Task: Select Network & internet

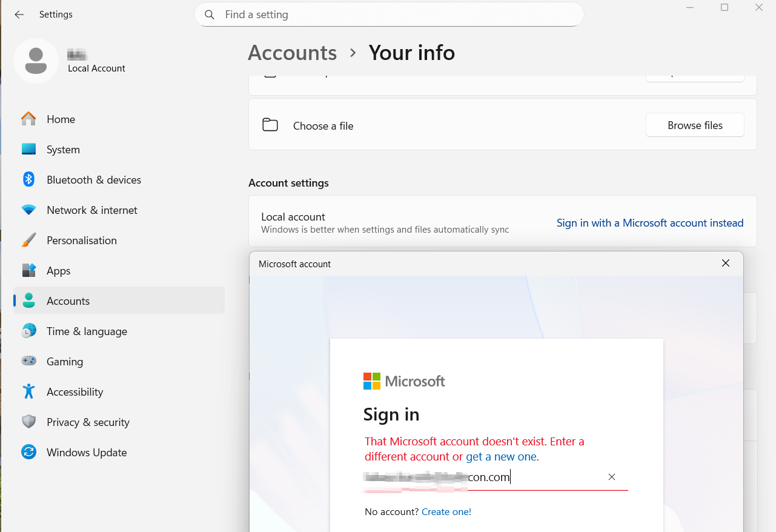Action: point(119,210)
